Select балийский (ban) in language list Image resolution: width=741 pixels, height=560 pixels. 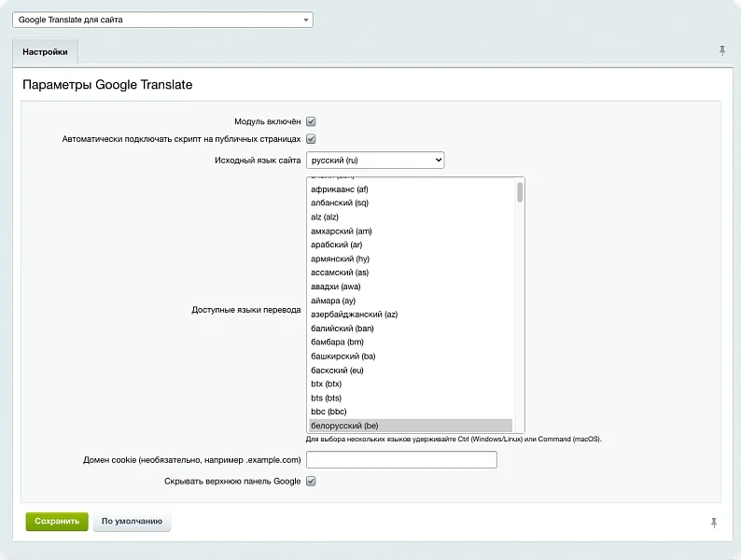[x=411, y=329]
